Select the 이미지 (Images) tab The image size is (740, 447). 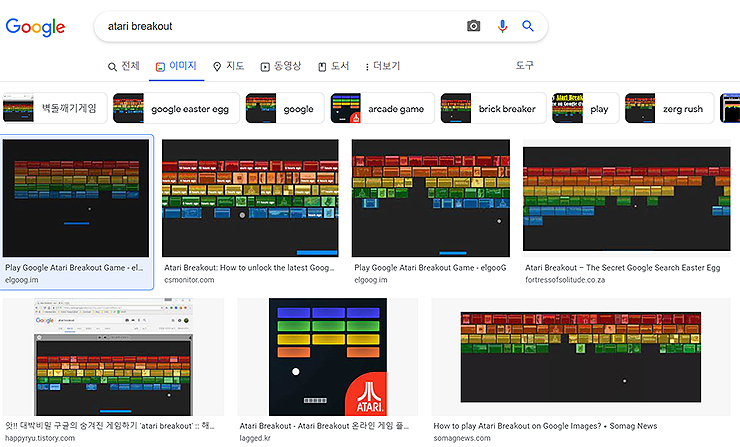pos(176,66)
